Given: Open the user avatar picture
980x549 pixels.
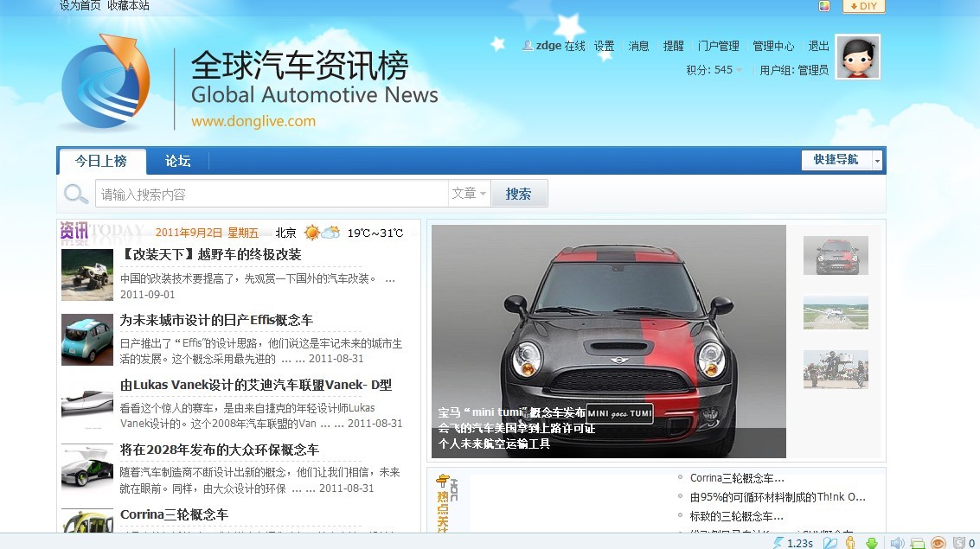Looking at the screenshot, I should tap(858, 57).
